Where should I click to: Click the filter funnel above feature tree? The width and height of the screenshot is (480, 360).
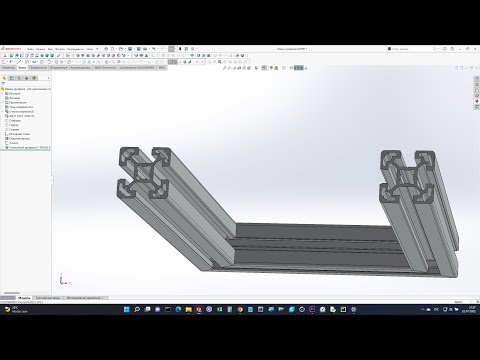pos(3,84)
